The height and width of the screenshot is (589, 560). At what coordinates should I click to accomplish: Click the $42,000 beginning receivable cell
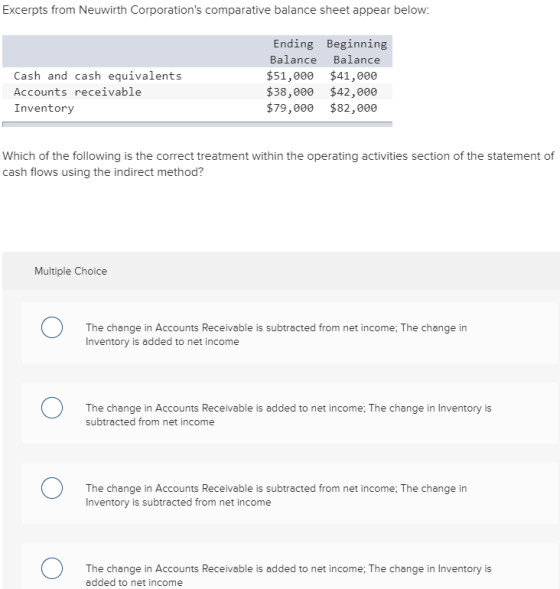[353, 92]
